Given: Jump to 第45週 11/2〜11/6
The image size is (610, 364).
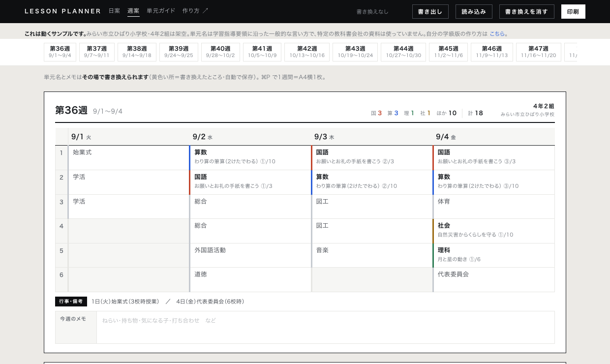Looking at the screenshot, I should click(449, 52).
